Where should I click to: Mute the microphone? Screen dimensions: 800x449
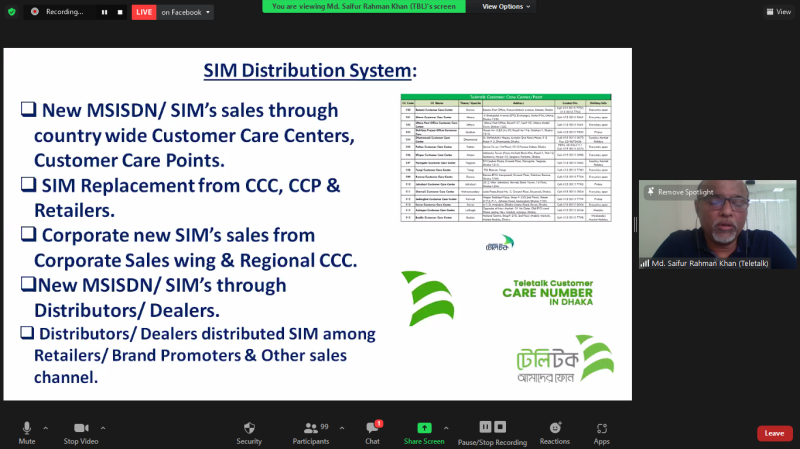(x=26, y=428)
